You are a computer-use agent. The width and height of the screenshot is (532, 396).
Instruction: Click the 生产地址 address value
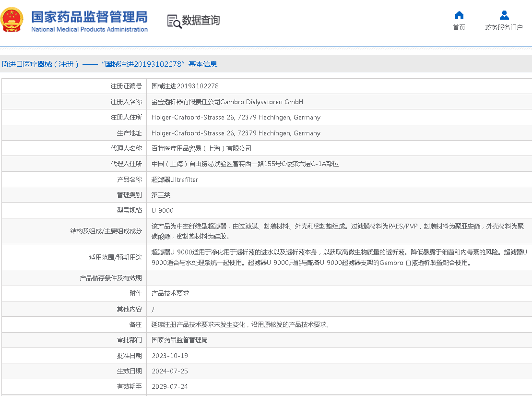coord(236,133)
